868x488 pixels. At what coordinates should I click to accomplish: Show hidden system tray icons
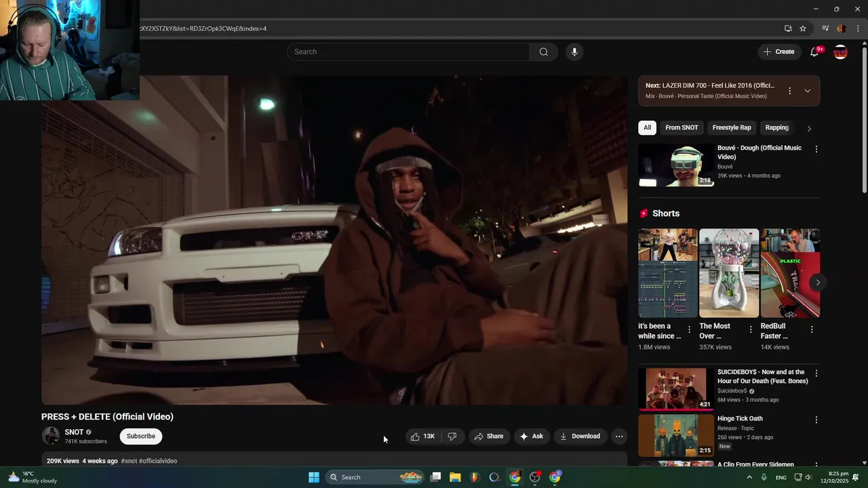[749, 477]
